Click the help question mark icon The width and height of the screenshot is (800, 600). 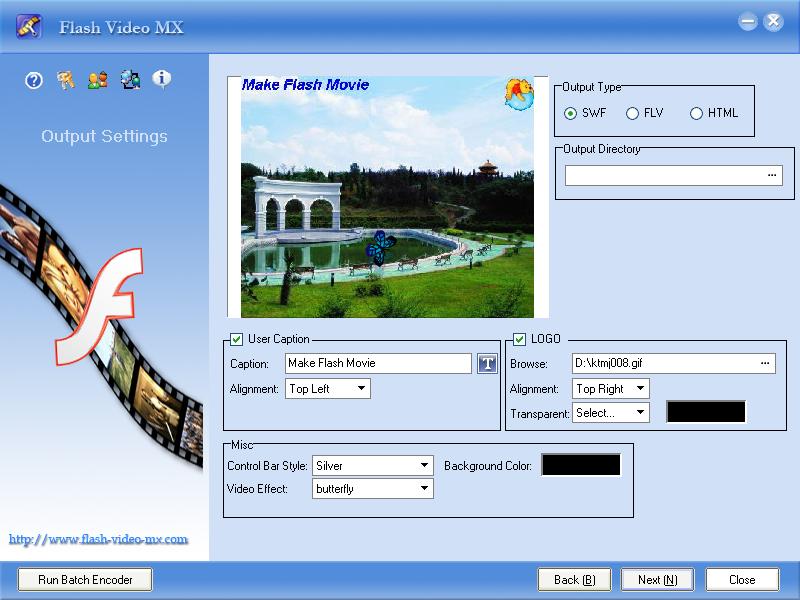click(x=34, y=80)
